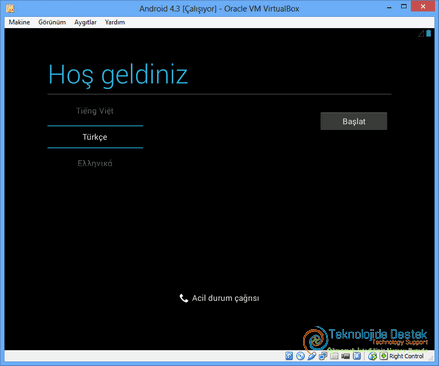Minimize the VirtualBox window

(x=389, y=7)
